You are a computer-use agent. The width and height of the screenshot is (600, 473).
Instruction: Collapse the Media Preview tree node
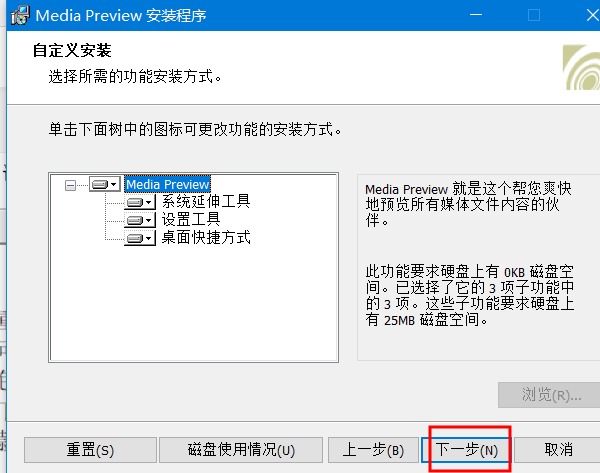70,186
